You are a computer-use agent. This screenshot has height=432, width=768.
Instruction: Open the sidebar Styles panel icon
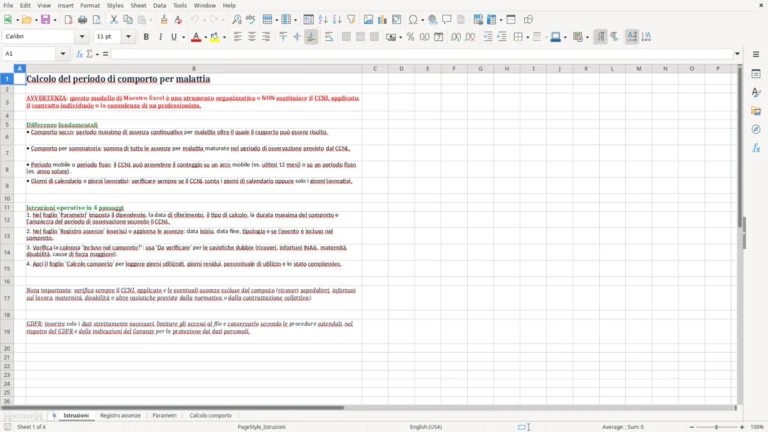coord(756,93)
